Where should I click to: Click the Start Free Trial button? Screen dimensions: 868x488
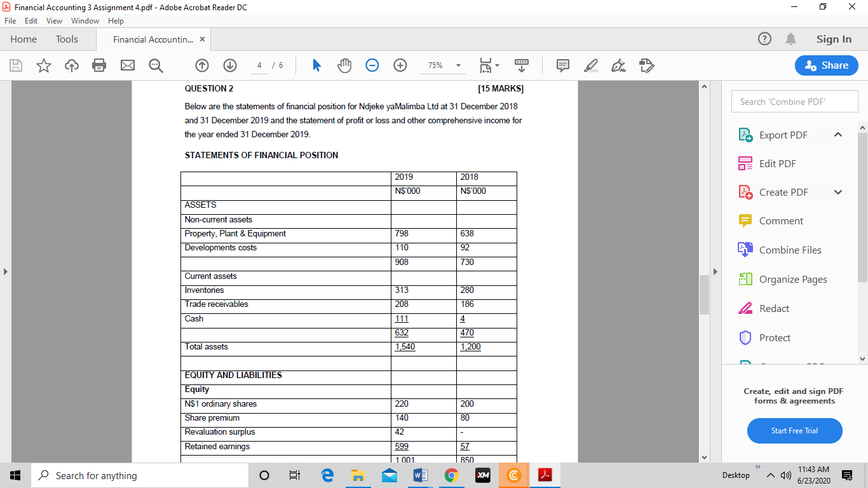click(x=794, y=431)
